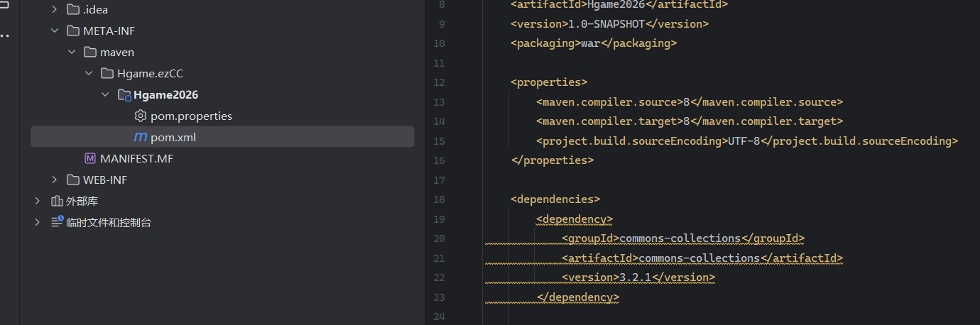This screenshot has height=325, width=980.
Task: Collapse the Hgame.ezCC folder
Action: pyautogui.click(x=89, y=73)
